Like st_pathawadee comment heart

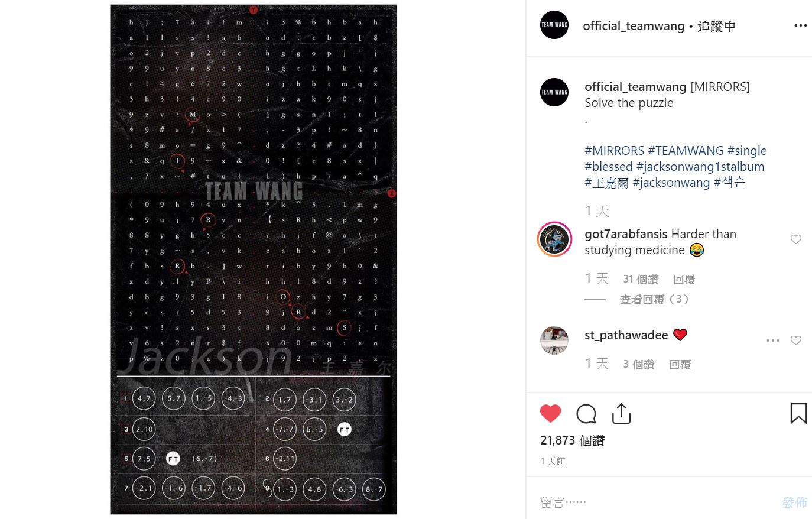pyautogui.click(x=796, y=340)
